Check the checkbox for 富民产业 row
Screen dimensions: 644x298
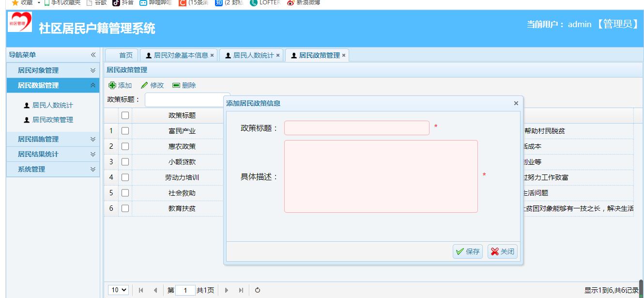(124, 130)
